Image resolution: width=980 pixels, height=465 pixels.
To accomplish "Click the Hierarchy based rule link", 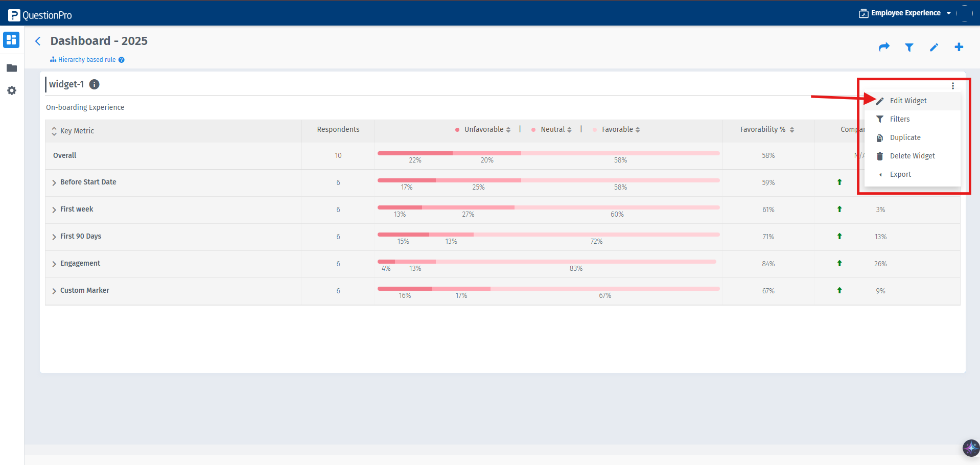I will [x=87, y=59].
